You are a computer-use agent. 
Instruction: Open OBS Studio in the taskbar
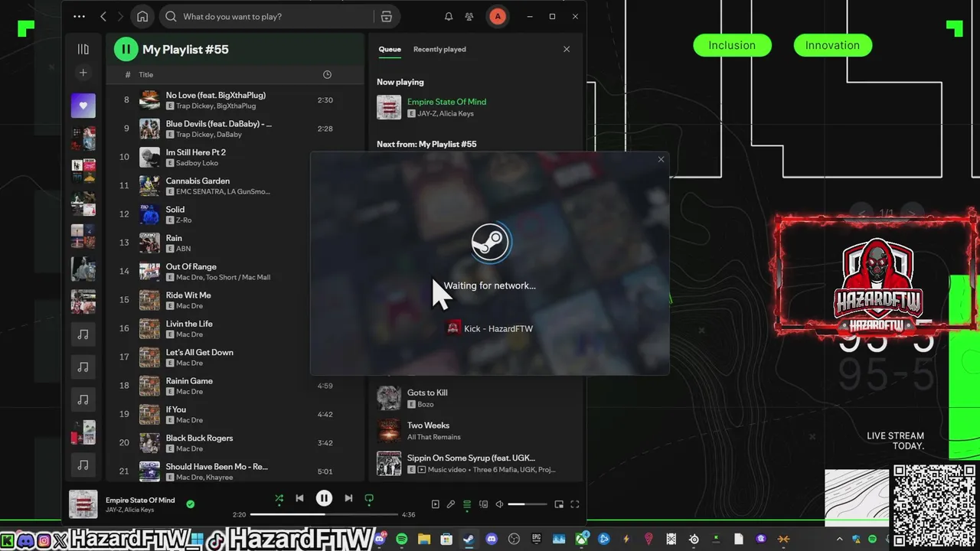point(514,540)
